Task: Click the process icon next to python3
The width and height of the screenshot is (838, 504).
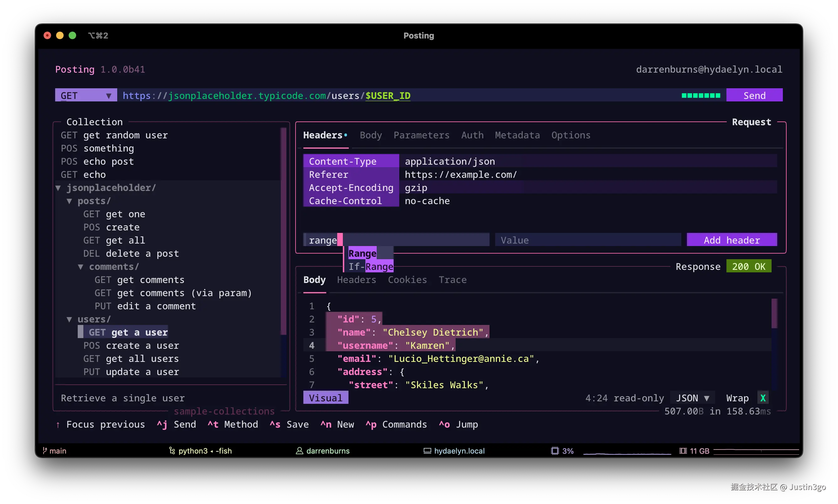Action: pos(172,451)
